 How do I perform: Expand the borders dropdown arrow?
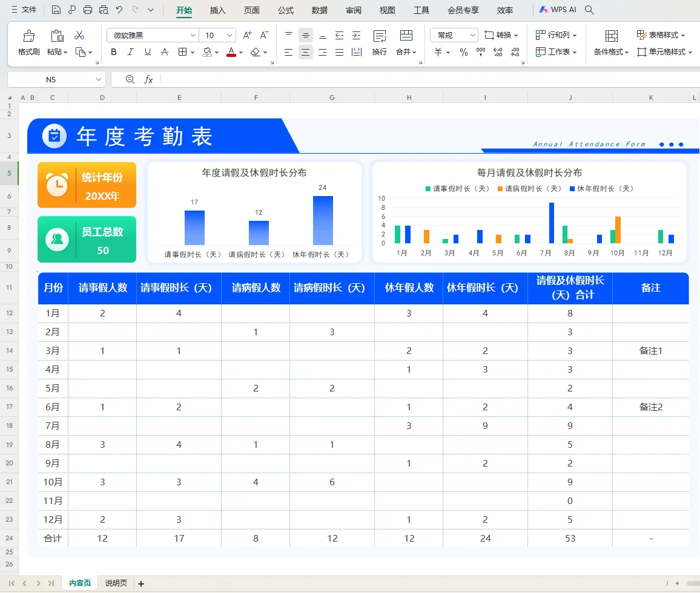pyautogui.click(x=193, y=52)
